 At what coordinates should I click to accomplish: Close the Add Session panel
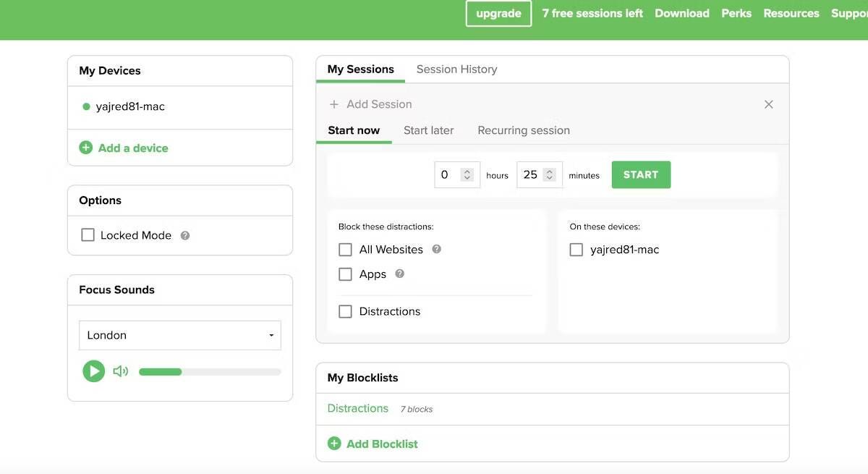click(768, 104)
